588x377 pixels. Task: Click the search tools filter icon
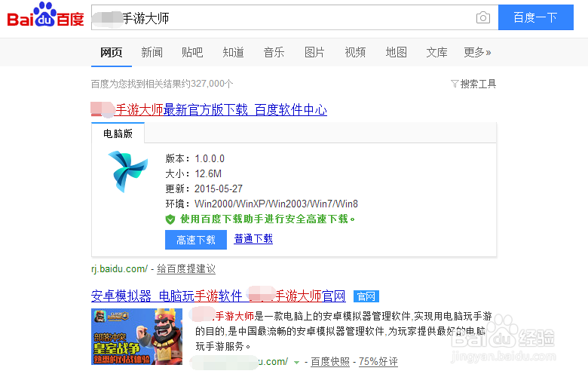(455, 84)
